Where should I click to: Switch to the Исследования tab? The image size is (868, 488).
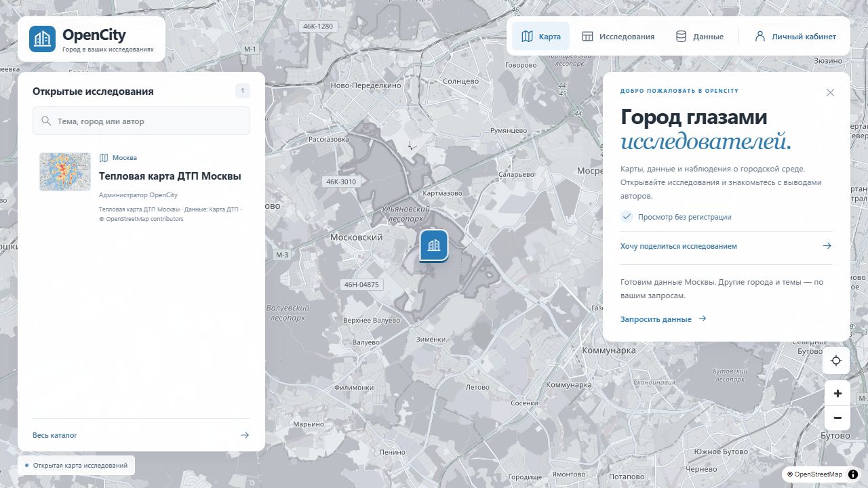click(x=618, y=37)
